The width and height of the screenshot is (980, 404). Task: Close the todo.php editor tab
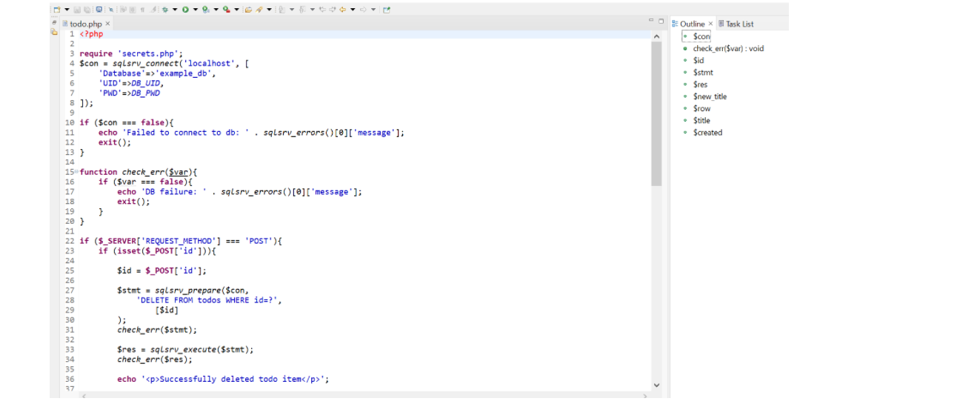click(x=107, y=24)
